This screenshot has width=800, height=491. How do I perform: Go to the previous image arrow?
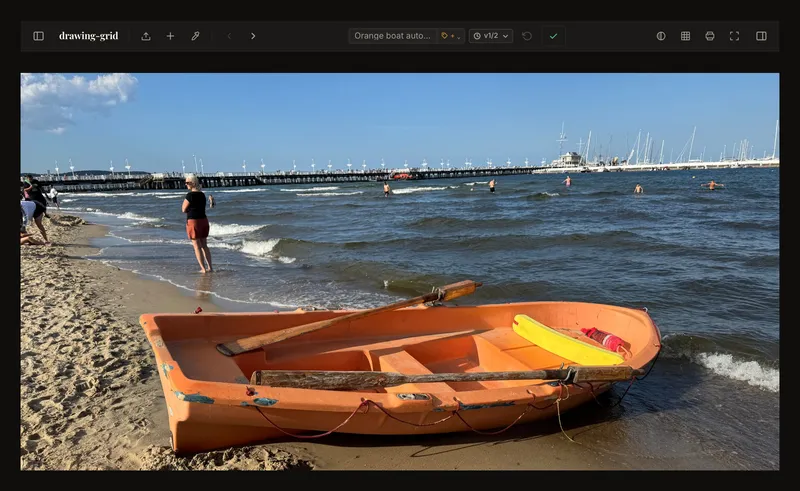pos(229,36)
